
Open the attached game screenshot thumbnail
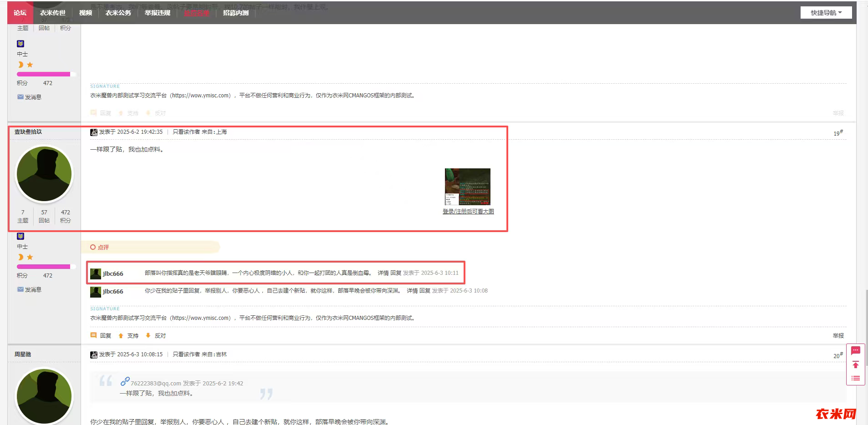point(467,187)
